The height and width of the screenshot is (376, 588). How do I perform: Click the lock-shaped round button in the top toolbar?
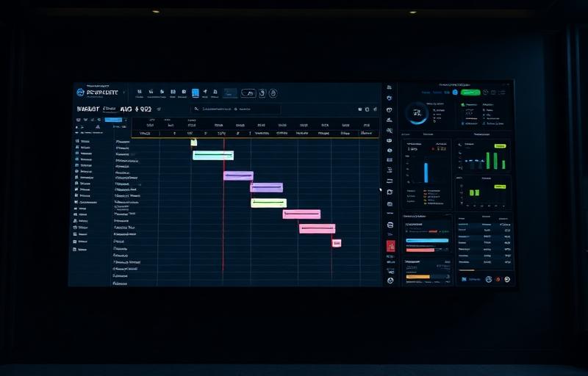point(273,93)
